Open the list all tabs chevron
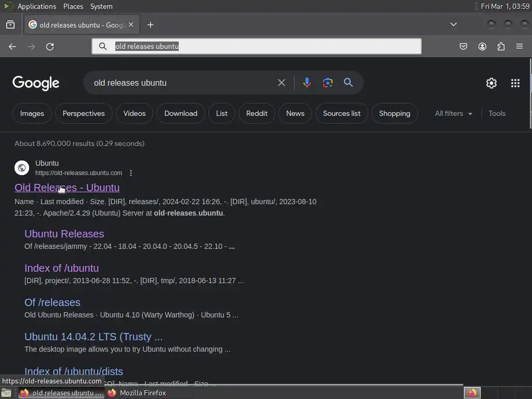The image size is (532, 399). tap(453, 24)
